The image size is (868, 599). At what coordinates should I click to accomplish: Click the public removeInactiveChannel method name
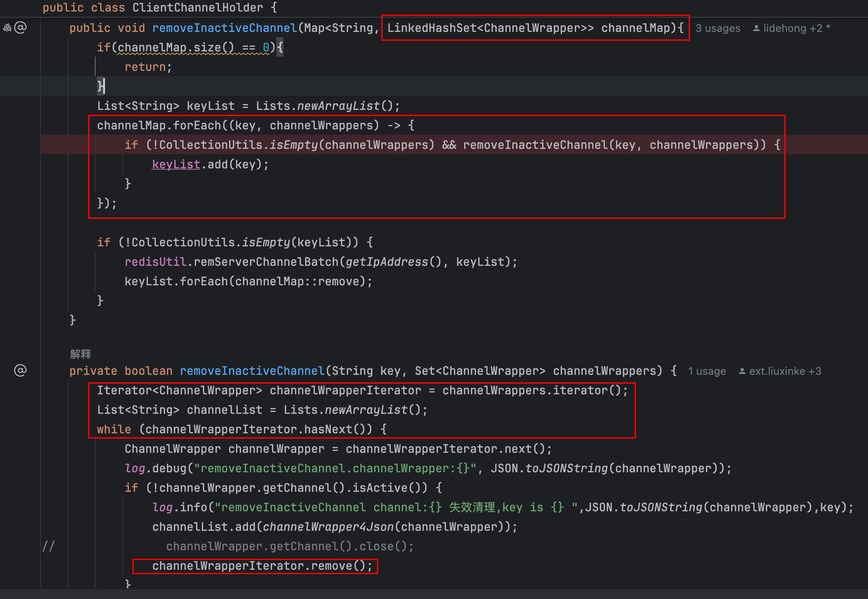click(224, 28)
